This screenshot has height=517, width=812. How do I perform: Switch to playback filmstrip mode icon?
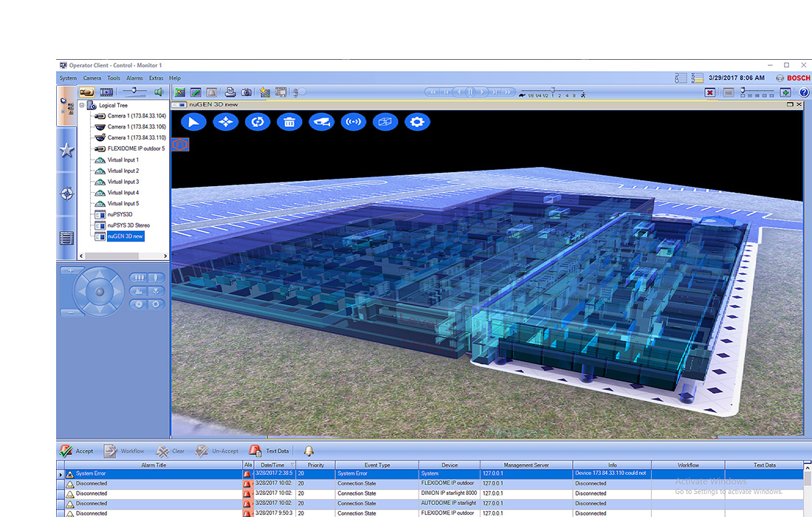tap(107, 92)
